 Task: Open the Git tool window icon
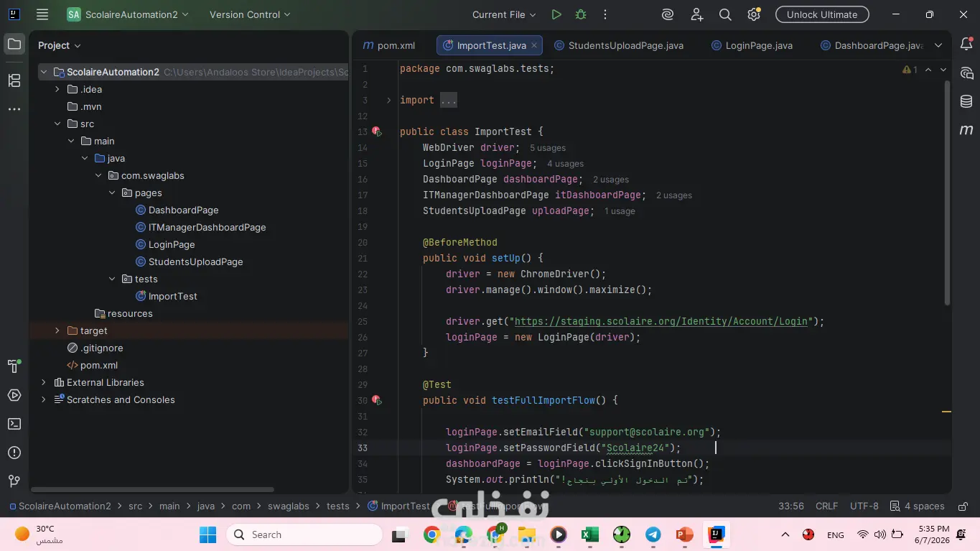14,481
